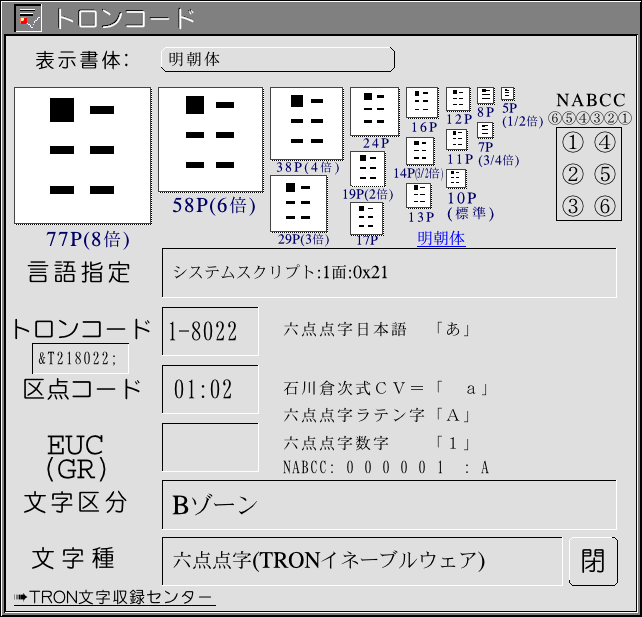Select the 16P glyph sample icon
Image resolution: width=642 pixels, height=617 pixels.
pyautogui.click(x=422, y=101)
